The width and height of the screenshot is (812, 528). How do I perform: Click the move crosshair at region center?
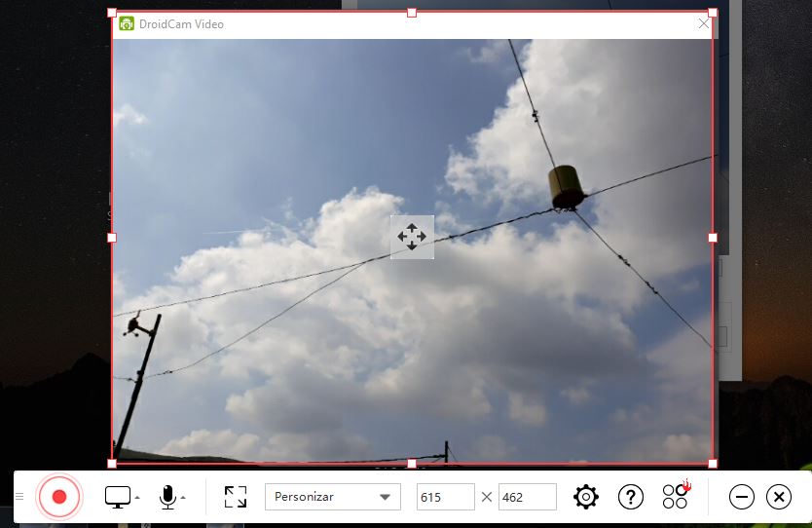click(412, 237)
